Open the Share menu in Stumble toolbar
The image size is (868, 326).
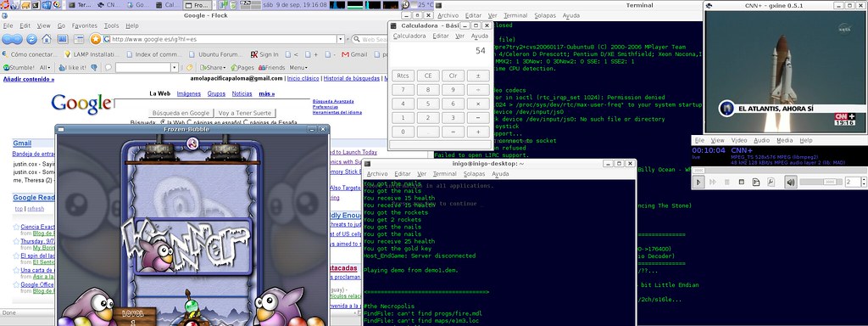(213, 68)
